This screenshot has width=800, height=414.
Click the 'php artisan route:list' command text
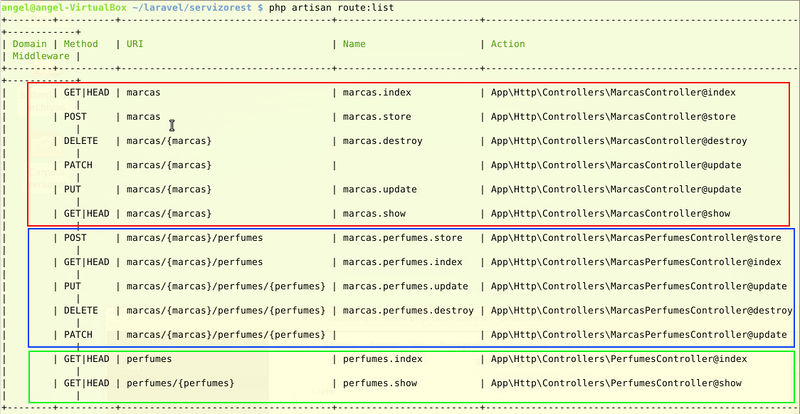[332, 9]
